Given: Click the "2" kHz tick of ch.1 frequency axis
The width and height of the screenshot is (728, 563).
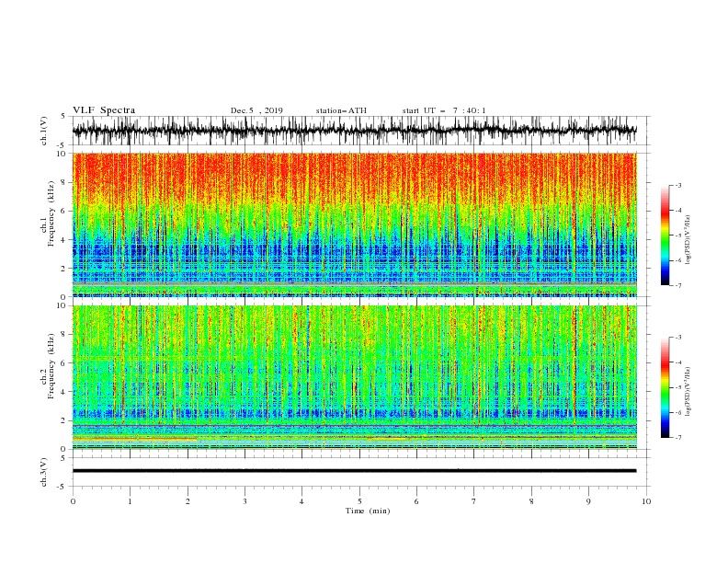Looking at the screenshot, I should point(63,269).
